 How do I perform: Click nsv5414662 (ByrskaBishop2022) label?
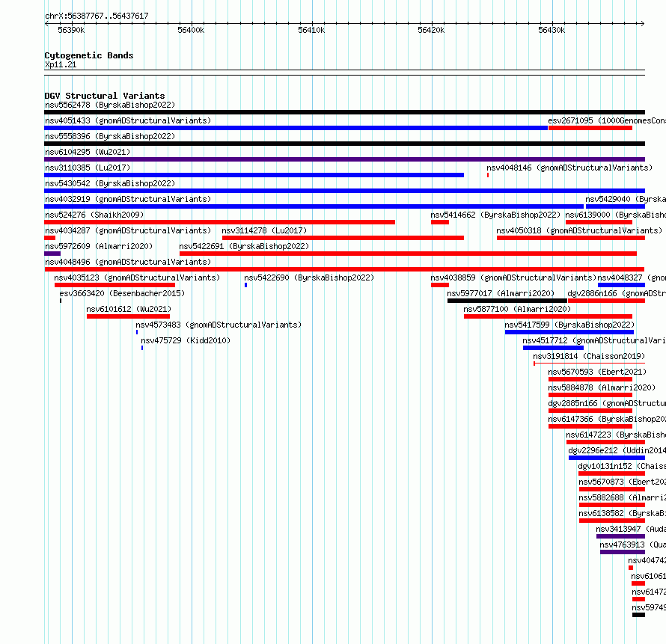pos(495,215)
